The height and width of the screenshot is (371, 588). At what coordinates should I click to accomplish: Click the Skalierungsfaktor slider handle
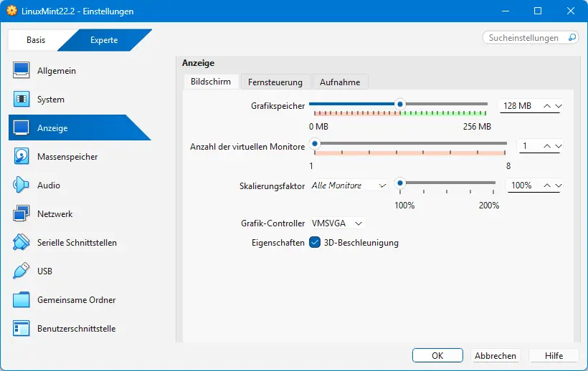point(400,183)
